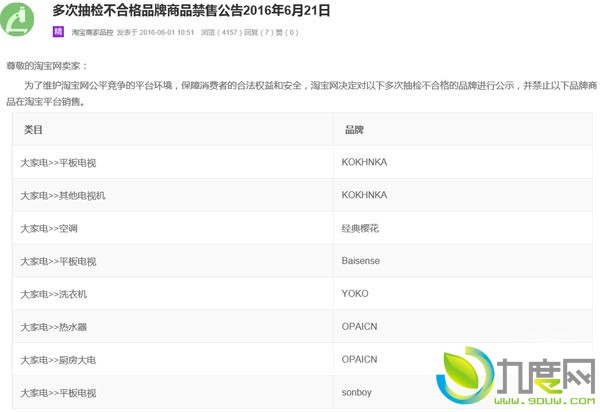Select category cell 大家电>>其他电视机
The image size is (600, 412).
[x=63, y=195]
